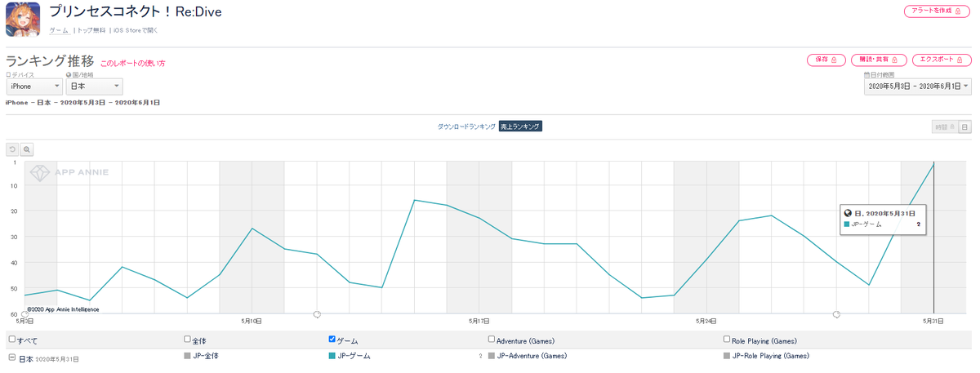Click the range handle left of 5月3日
The image size is (980, 373).
pos(24,314)
